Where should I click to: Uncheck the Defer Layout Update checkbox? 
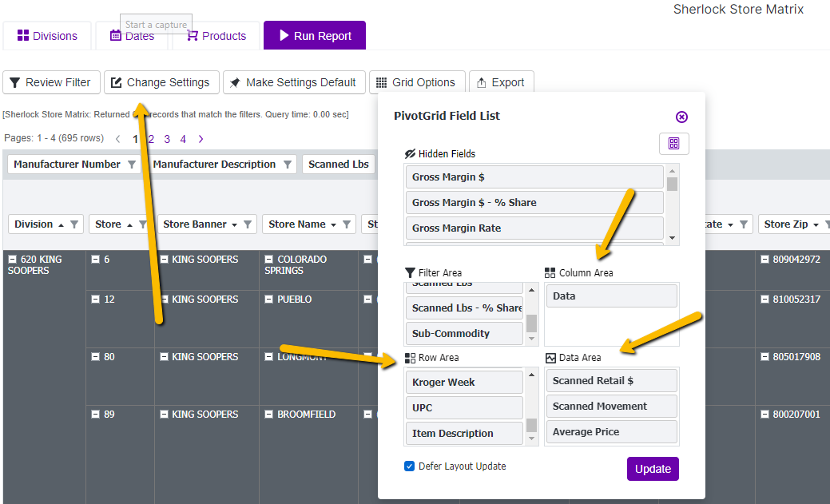click(410, 466)
